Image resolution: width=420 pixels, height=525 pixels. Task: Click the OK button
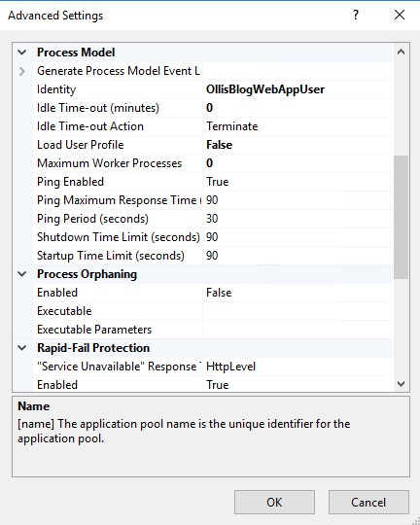click(274, 502)
